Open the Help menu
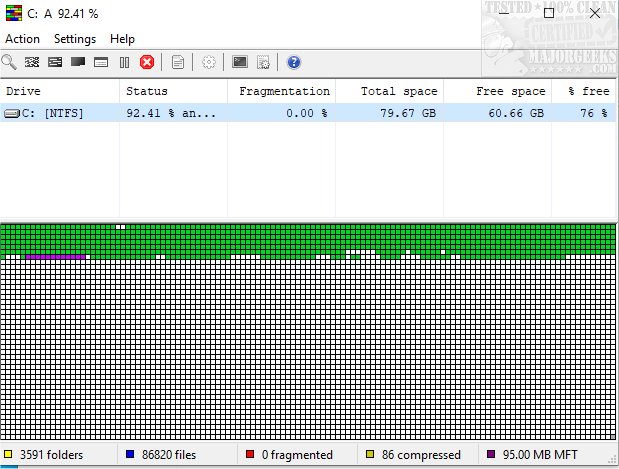Viewport: 619px width, 469px height. (122, 39)
